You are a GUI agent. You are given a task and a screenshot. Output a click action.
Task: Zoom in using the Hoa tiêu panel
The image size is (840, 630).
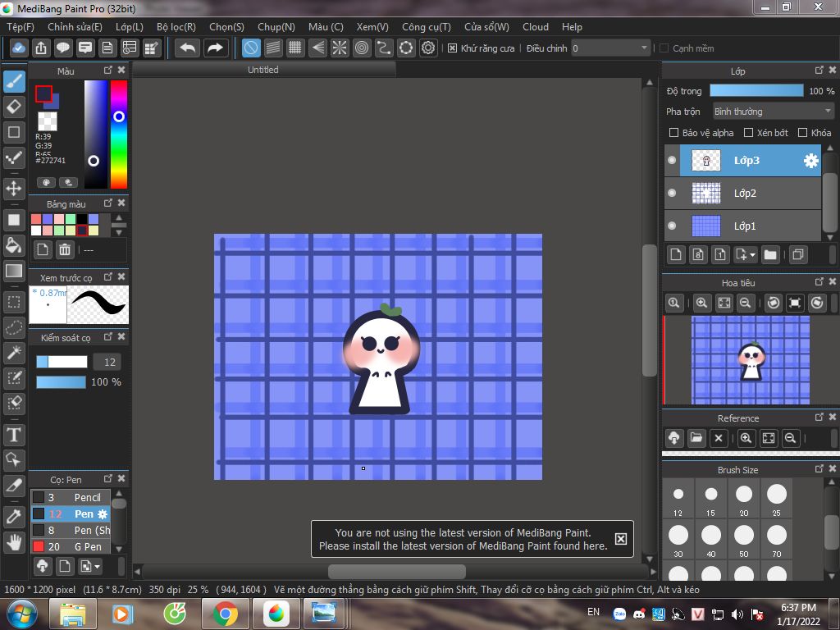[701, 303]
